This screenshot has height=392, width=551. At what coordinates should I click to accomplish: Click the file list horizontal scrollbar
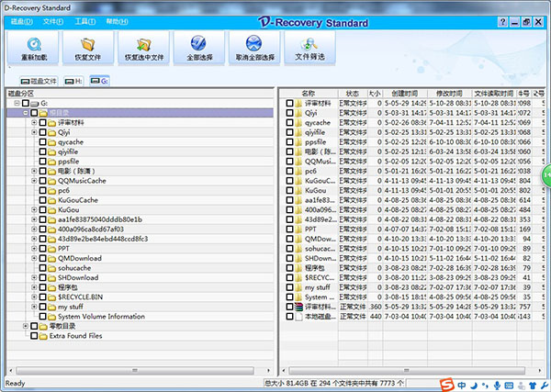point(407,371)
